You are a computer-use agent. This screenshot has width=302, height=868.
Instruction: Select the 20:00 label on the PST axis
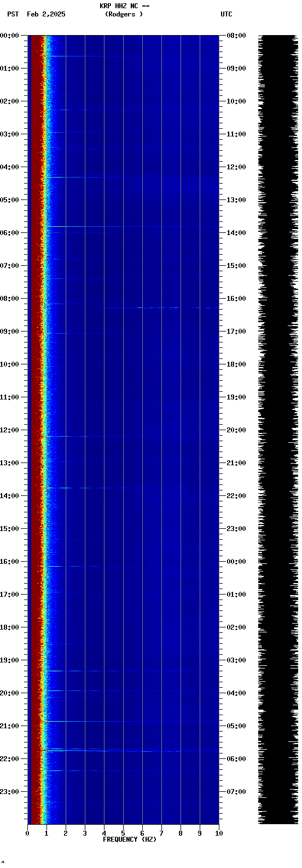click(x=9, y=693)
